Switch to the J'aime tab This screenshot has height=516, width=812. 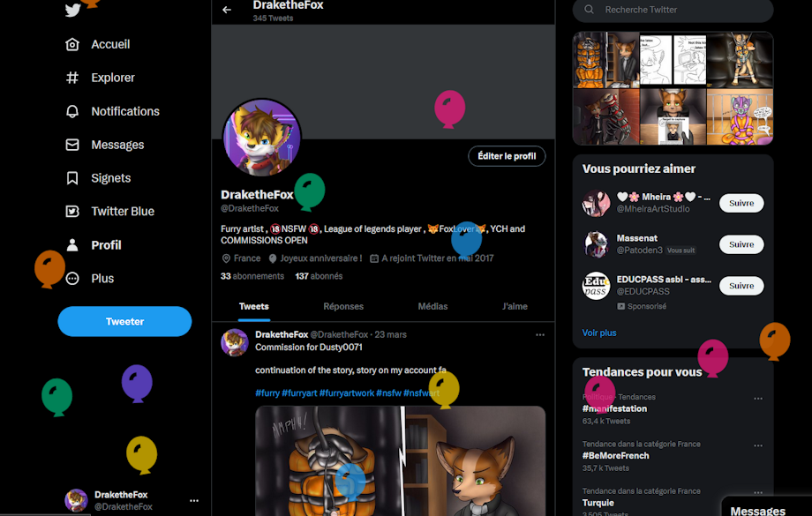coord(515,306)
